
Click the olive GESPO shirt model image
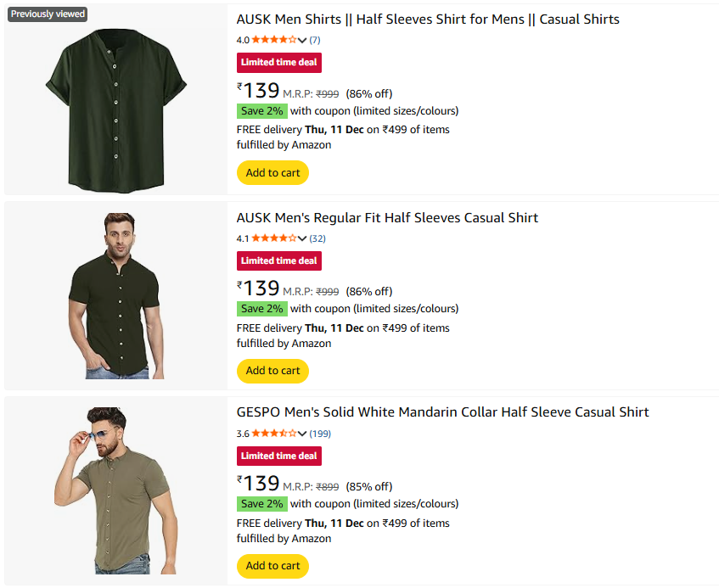(x=115, y=490)
